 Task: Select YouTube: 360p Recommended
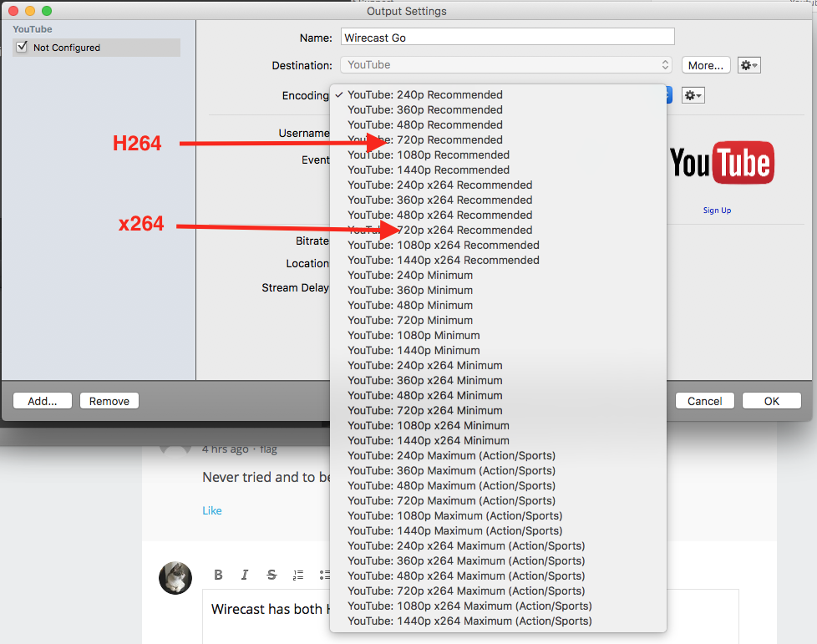coord(498,110)
